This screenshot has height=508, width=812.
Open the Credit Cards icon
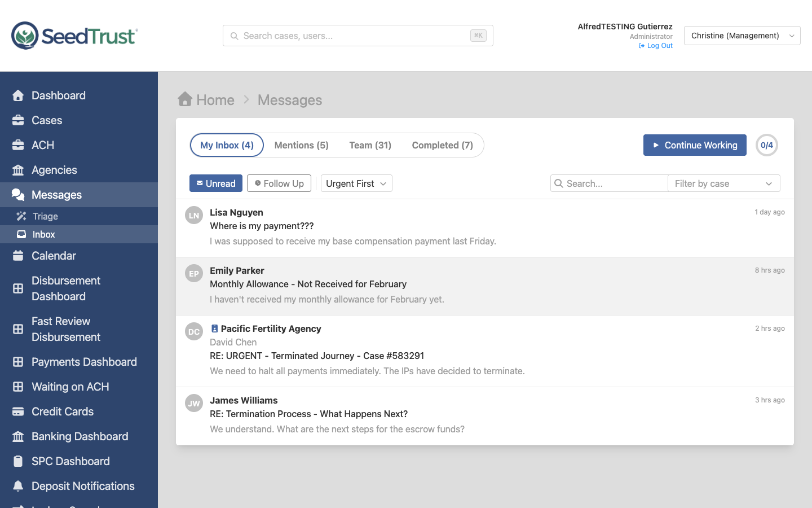pos(19,411)
